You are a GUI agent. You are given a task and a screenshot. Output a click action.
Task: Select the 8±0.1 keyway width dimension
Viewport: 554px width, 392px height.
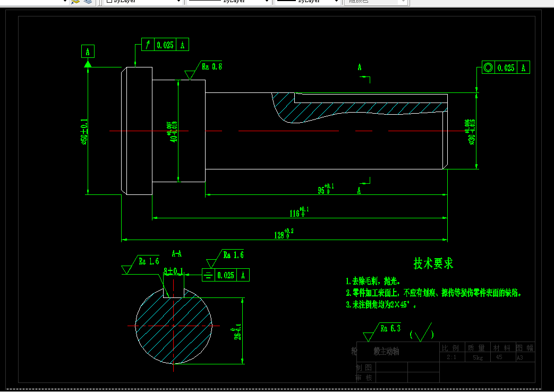tap(174, 271)
